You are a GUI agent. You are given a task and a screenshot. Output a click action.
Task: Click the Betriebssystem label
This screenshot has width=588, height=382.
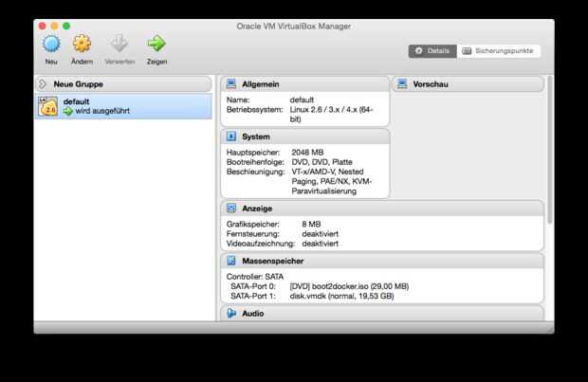coord(254,110)
